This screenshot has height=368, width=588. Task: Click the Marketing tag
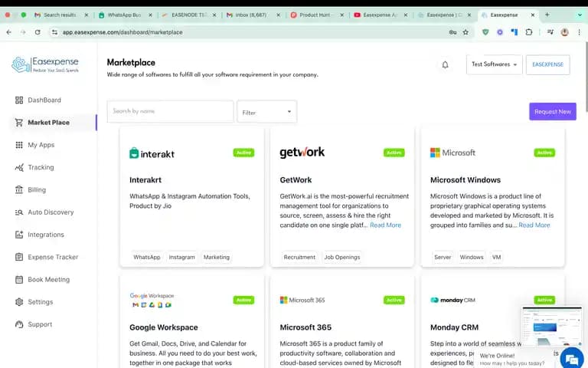(217, 258)
